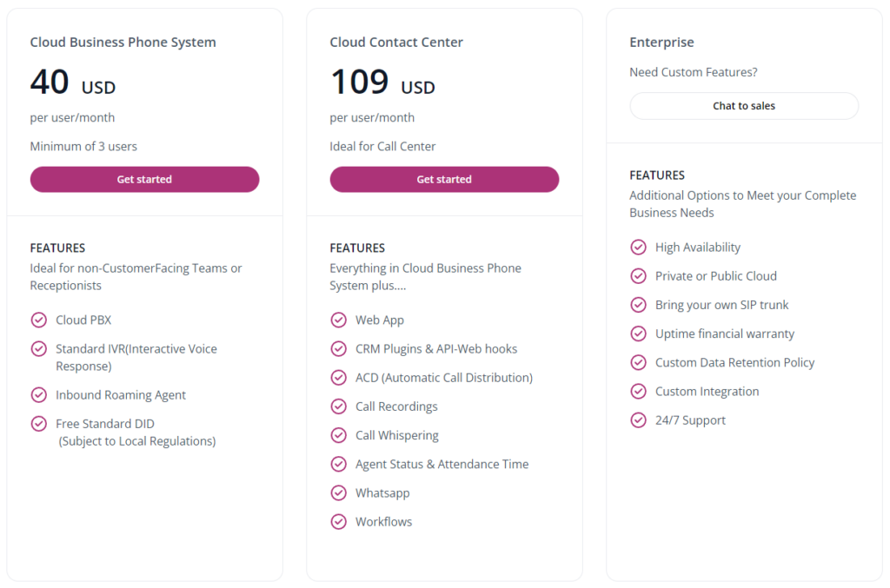Click the 109 USD price text
890x588 pixels.
382,83
